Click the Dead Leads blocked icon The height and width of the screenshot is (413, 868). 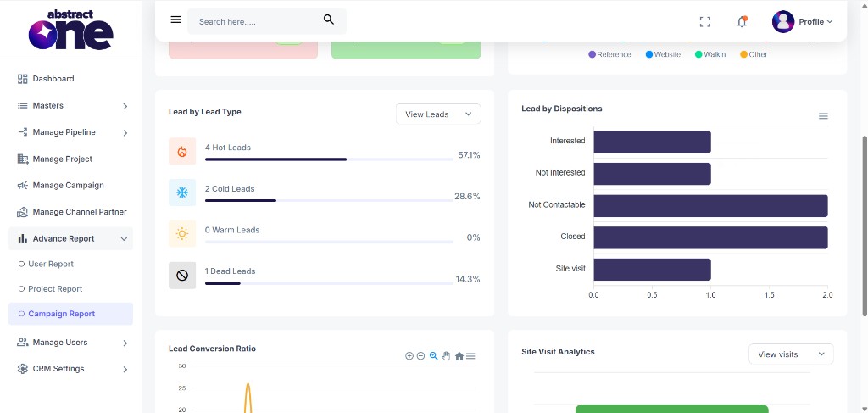[x=182, y=275]
